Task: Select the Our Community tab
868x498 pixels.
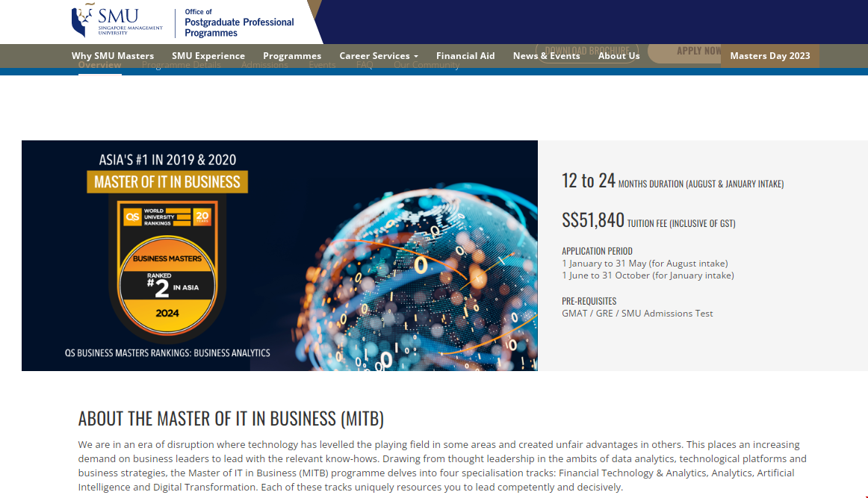Action: [x=427, y=66]
